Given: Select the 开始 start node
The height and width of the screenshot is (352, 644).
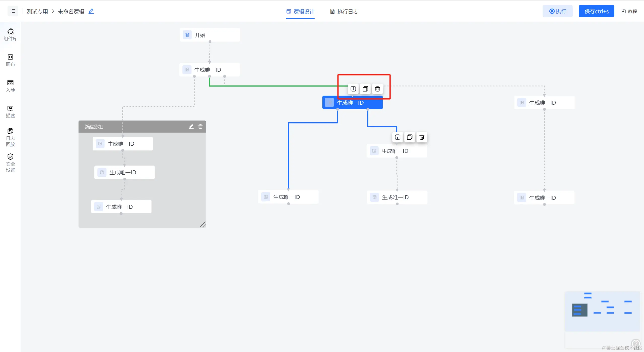Looking at the screenshot, I should (210, 35).
